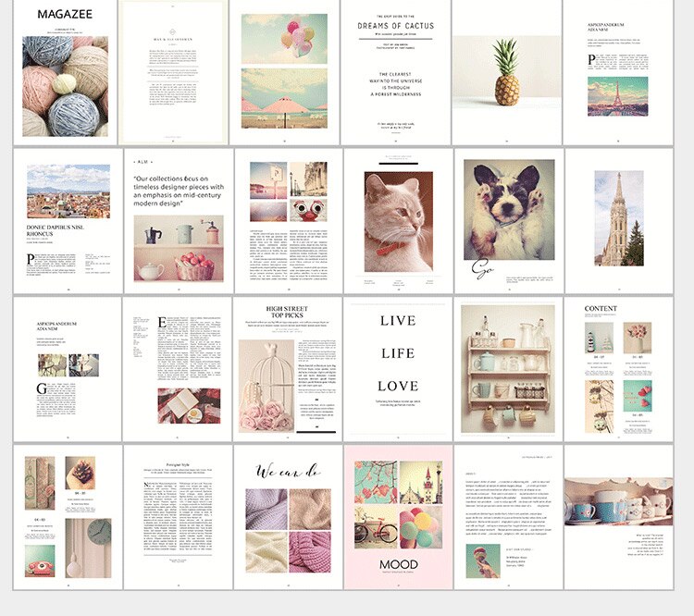The width and height of the screenshot is (694, 616).
Task: Click the pink knit fabric photo
Action: (x=310, y=552)
